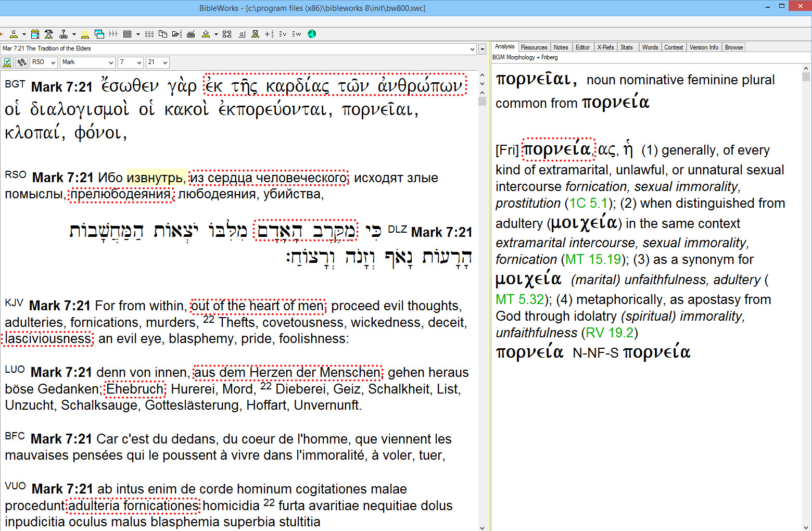Open the Words tab
The image size is (812, 531).
point(650,47)
